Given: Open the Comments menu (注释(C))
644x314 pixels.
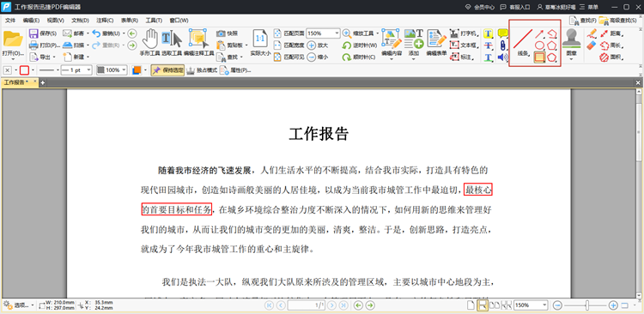Looking at the screenshot, I should 105,20.
